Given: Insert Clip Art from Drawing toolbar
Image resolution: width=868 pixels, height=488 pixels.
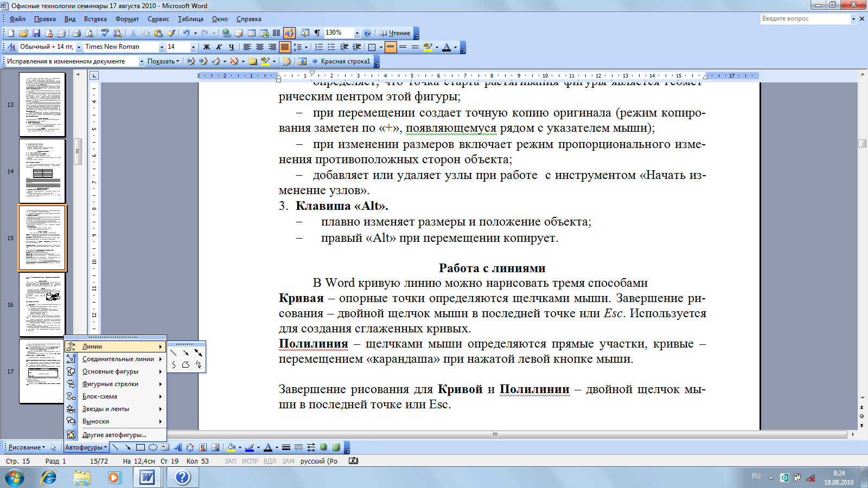Looking at the screenshot, I should click(203, 447).
